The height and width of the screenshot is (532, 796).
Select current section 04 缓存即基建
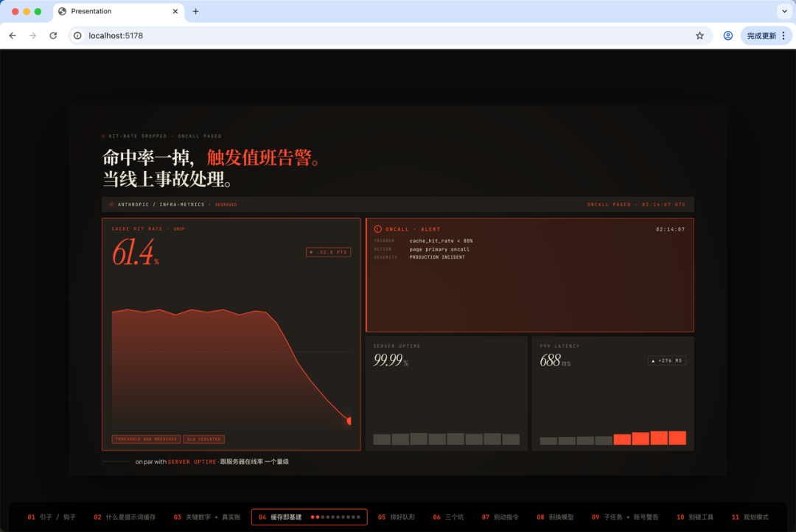pos(309,517)
